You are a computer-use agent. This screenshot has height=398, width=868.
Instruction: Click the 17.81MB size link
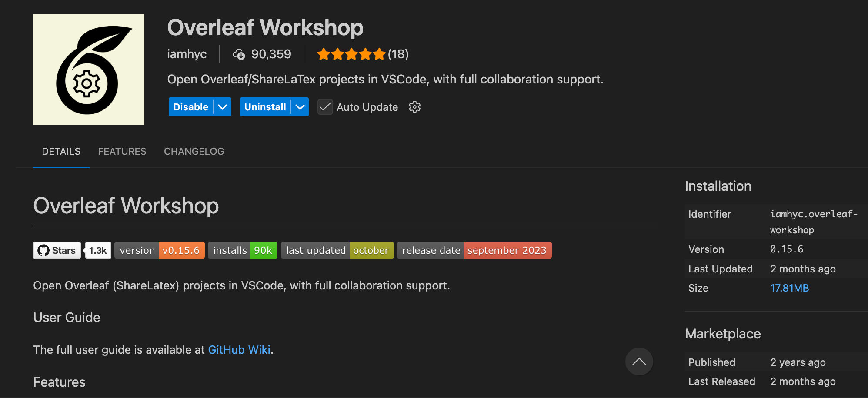(x=789, y=288)
